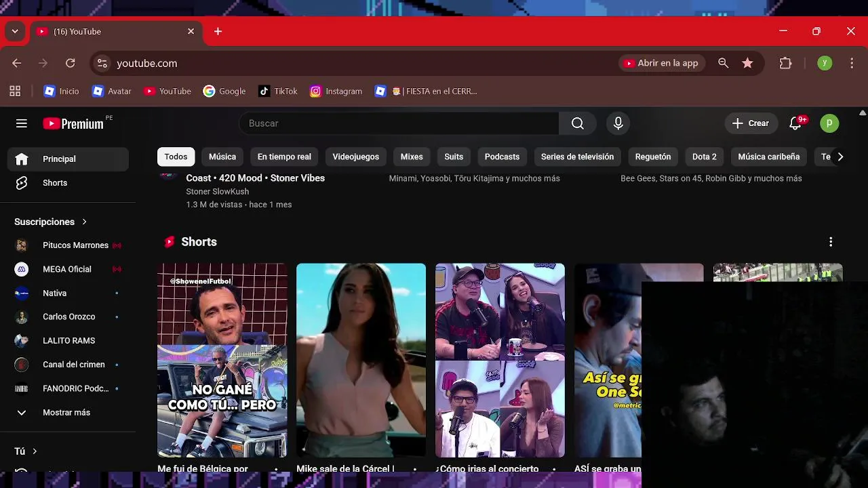Screen dimensions: 868x488
Task: Open the Stoner SlowKush channel link
Action: (218, 192)
